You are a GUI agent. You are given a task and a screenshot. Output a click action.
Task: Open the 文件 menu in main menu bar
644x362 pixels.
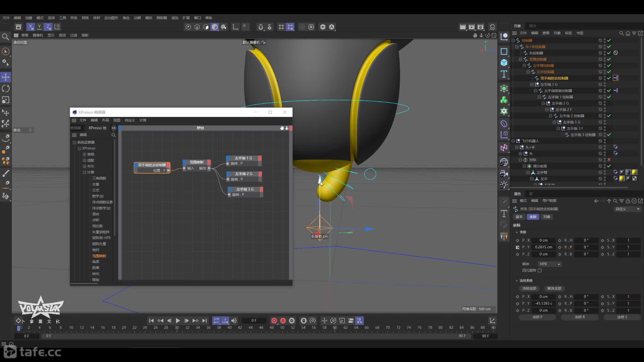coord(6,18)
